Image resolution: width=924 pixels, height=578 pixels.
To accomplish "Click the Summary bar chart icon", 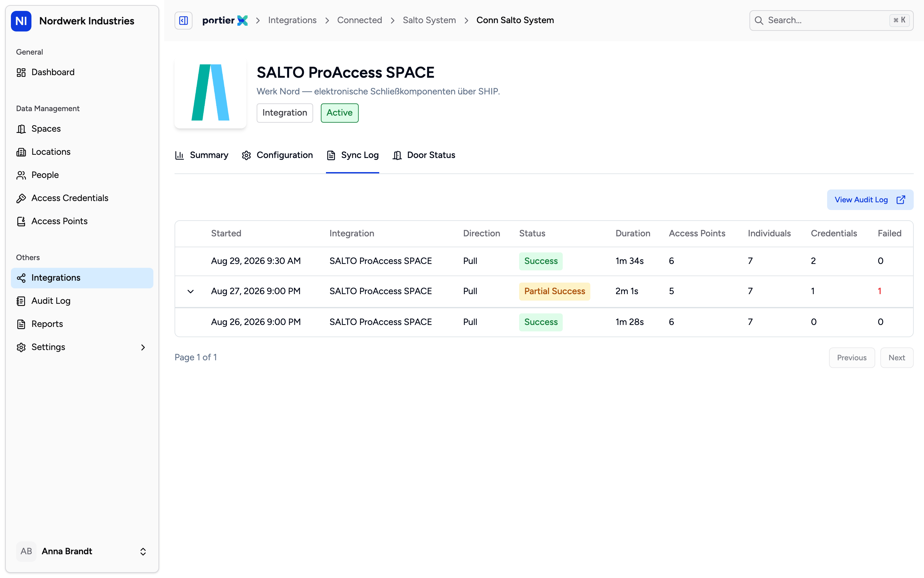I will (179, 155).
